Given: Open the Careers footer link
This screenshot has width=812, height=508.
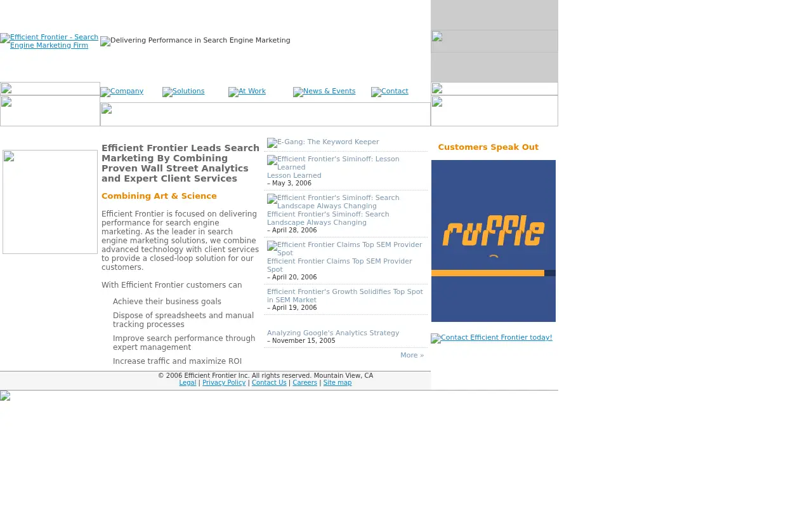Looking at the screenshot, I should coord(305,383).
